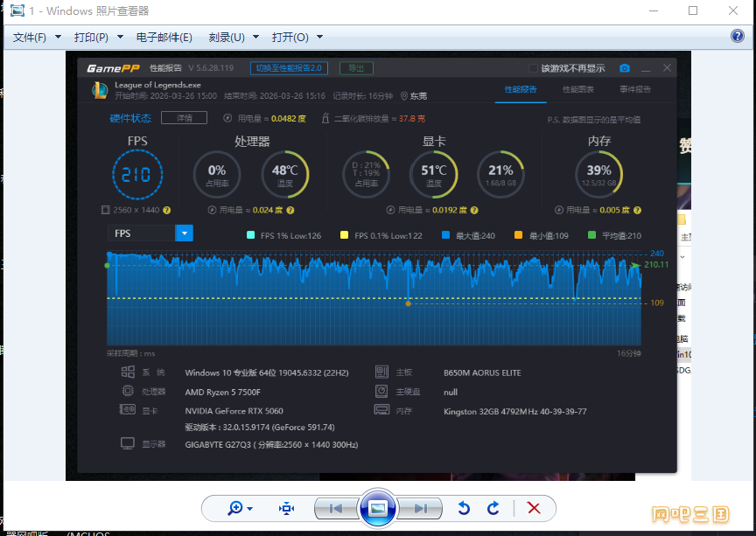Click the 电子邮件(E) menu item

click(164, 38)
